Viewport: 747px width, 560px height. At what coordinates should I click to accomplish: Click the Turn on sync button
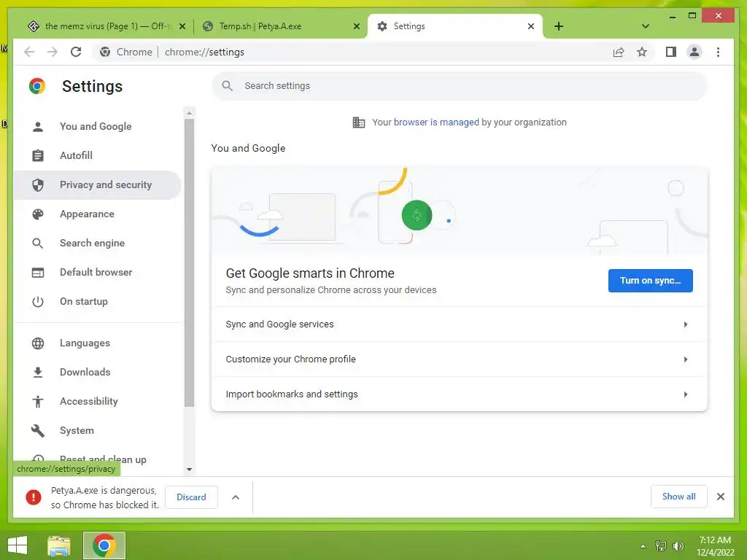coord(650,281)
